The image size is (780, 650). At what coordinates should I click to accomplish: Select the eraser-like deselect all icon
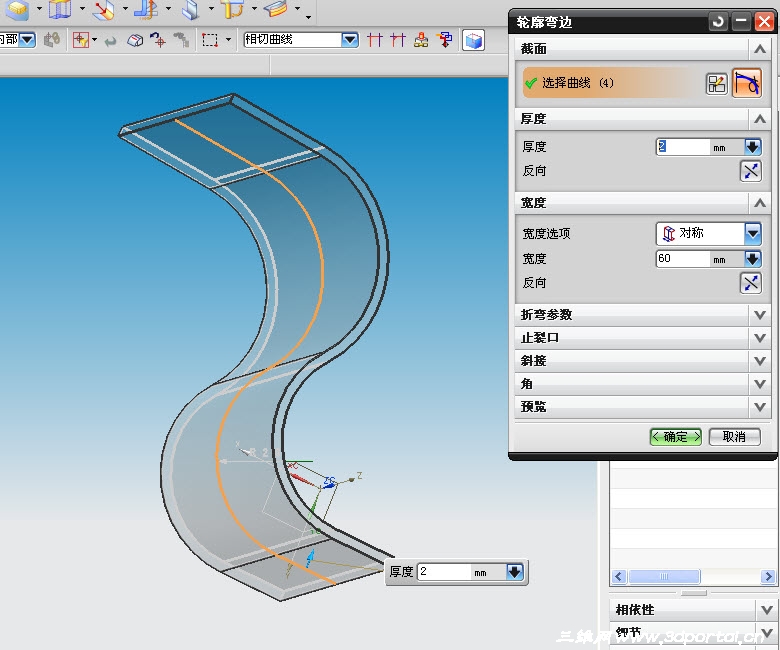tap(135, 40)
